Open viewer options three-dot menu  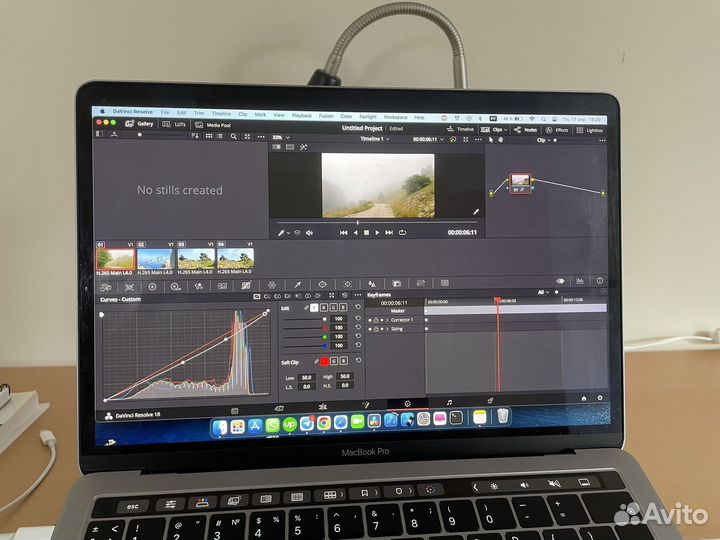(478, 140)
